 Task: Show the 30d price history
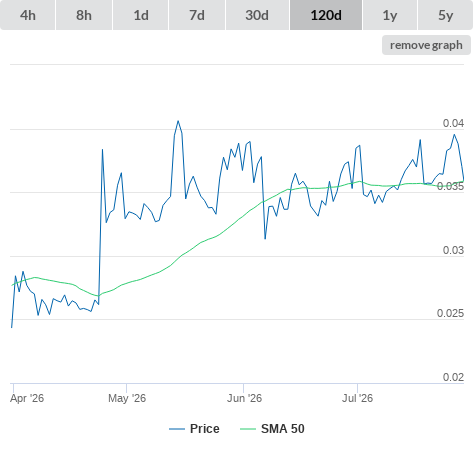click(x=257, y=15)
